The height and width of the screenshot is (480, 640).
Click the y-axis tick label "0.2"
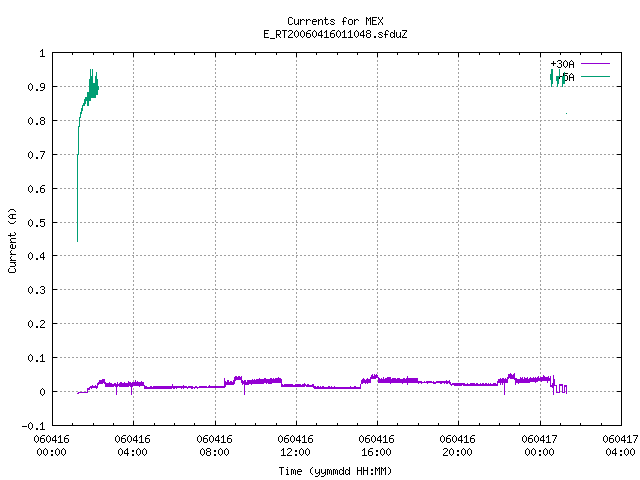click(x=36, y=324)
